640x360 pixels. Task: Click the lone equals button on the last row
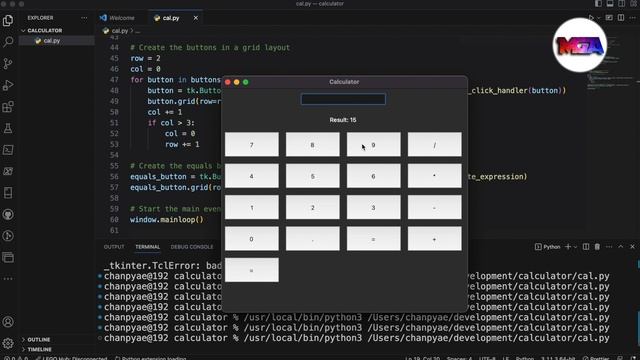tap(251, 270)
